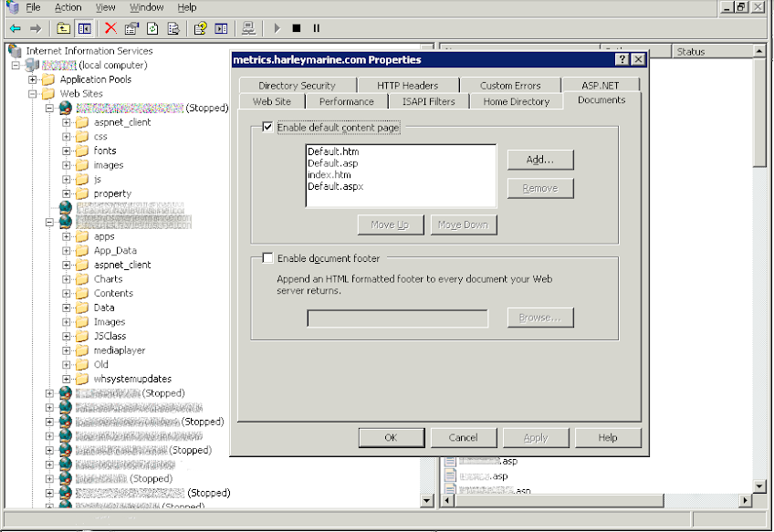Open the View menu
Viewport: 774px width, 532px height.
point(105,7)
